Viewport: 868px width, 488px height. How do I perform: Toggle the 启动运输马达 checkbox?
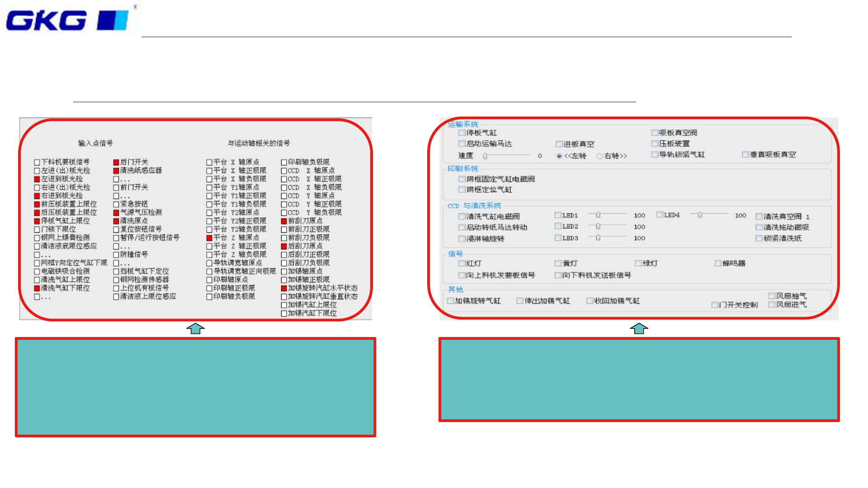tap(462, 144)
